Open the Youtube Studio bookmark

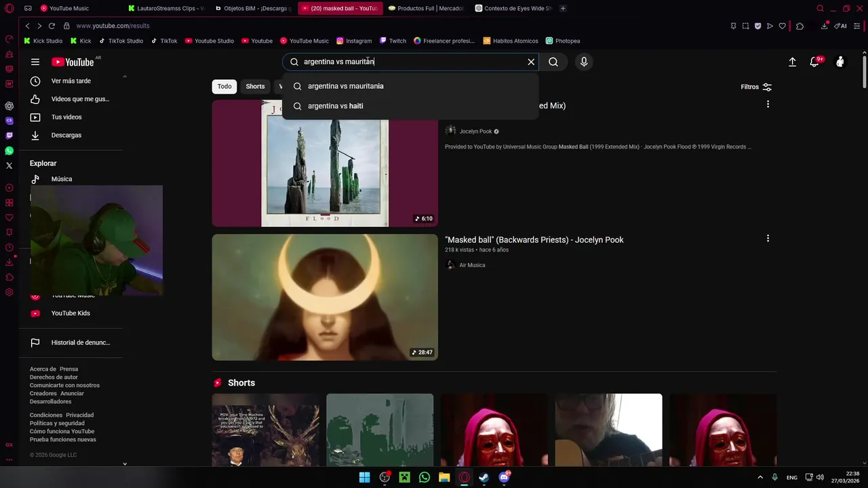point(210,41)
